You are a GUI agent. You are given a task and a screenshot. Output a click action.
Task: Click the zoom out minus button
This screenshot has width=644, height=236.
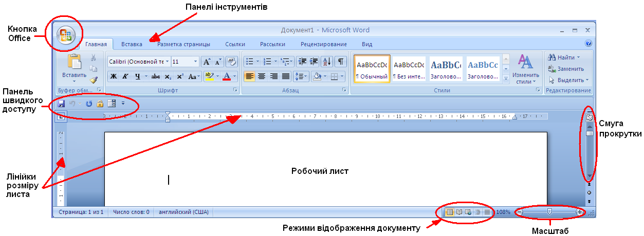(x=520, y=212)
